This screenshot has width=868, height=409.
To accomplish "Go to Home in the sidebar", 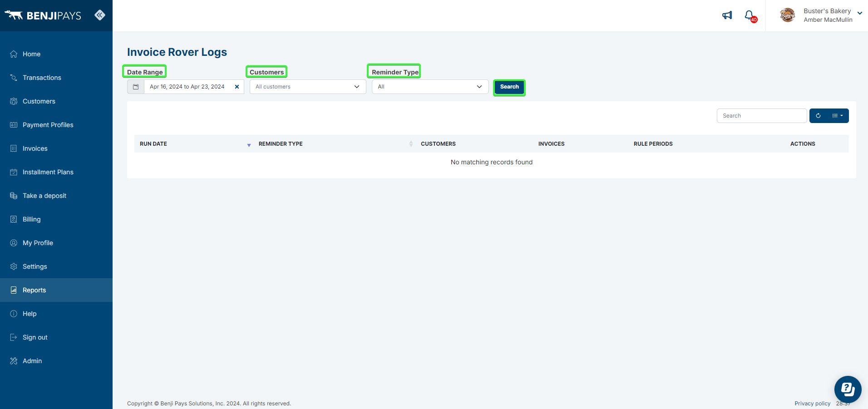I will click(56, 54).
